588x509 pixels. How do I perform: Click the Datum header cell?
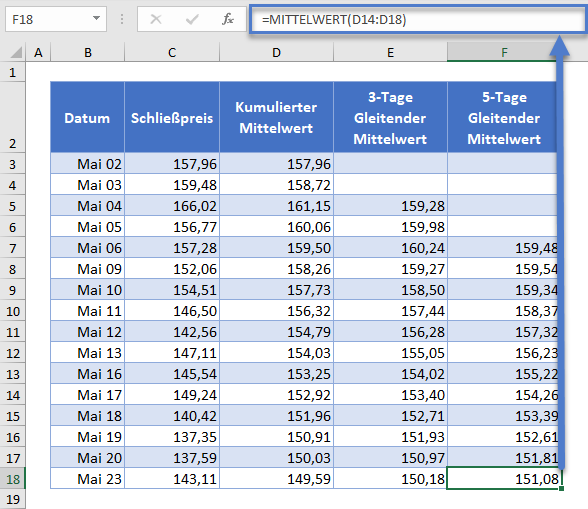pos(87,117)
